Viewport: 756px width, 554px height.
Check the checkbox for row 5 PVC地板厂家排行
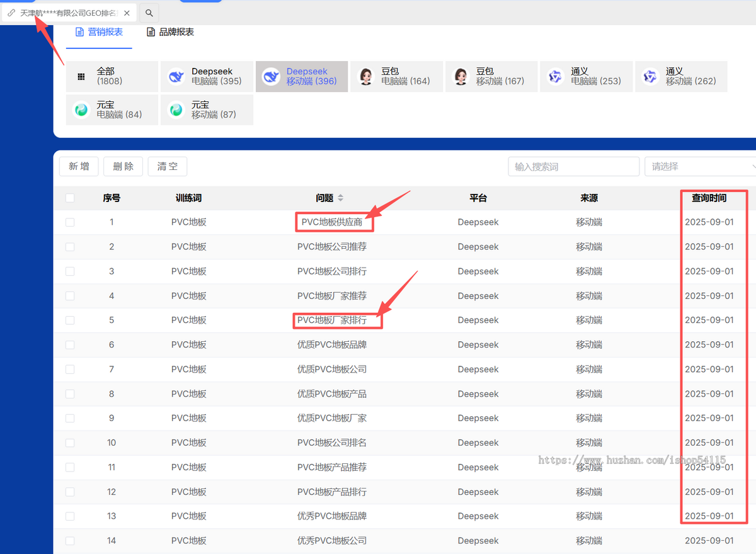pos(70,320)
